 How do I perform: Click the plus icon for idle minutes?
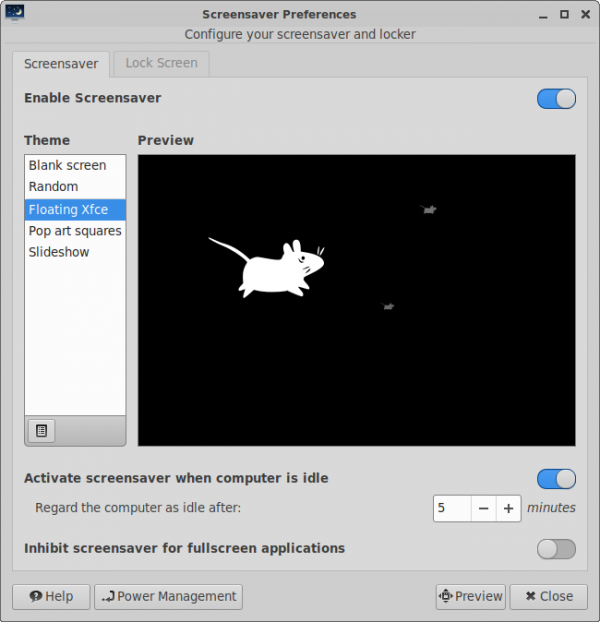coord(509,508)
